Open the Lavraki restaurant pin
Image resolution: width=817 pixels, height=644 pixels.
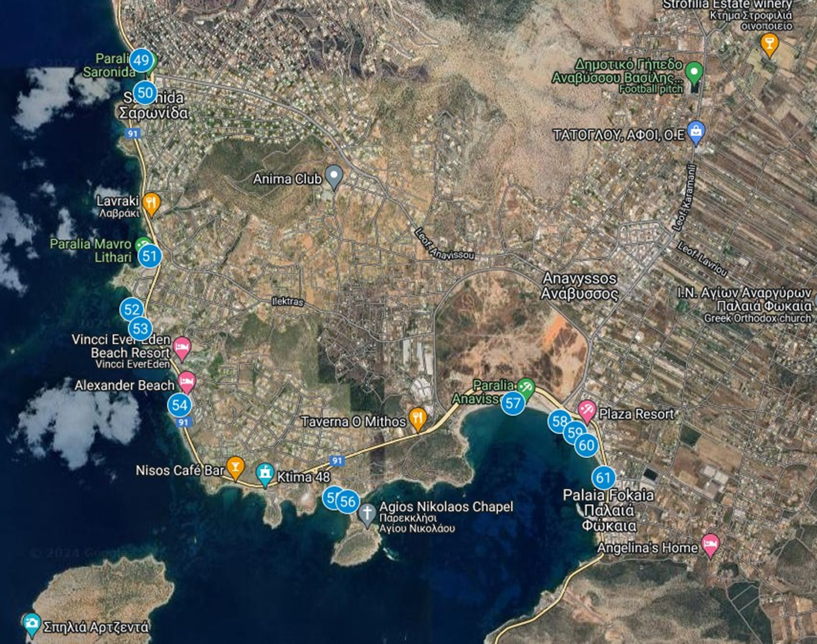click(151, 204)
